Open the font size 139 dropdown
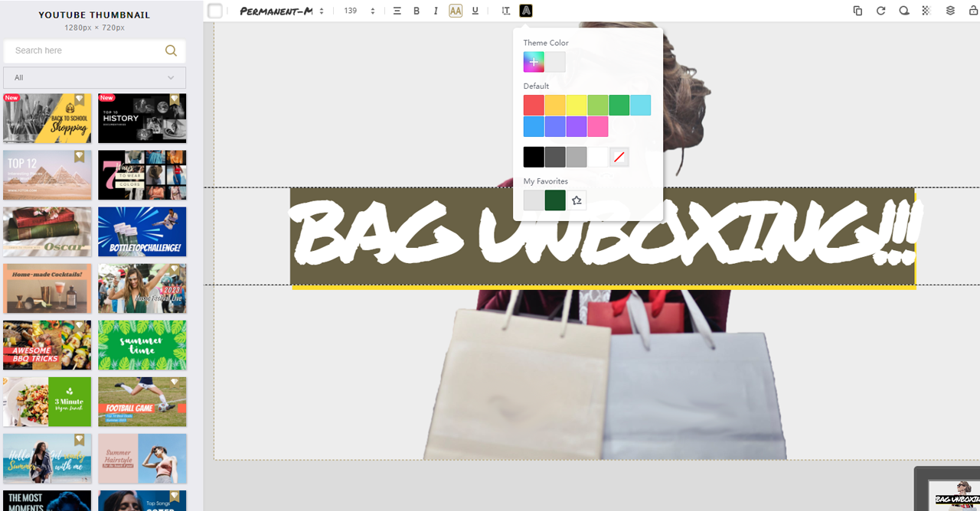This screenshot has width=980, height=511. tap(359, 11)
